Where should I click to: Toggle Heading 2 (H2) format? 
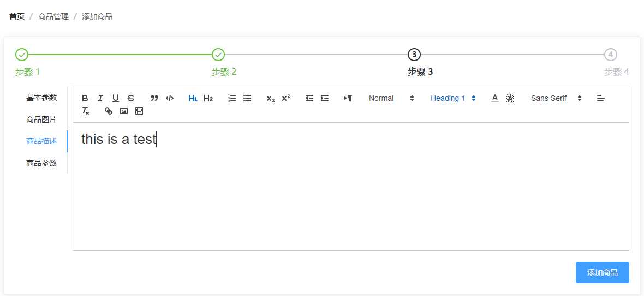point(208,98)
